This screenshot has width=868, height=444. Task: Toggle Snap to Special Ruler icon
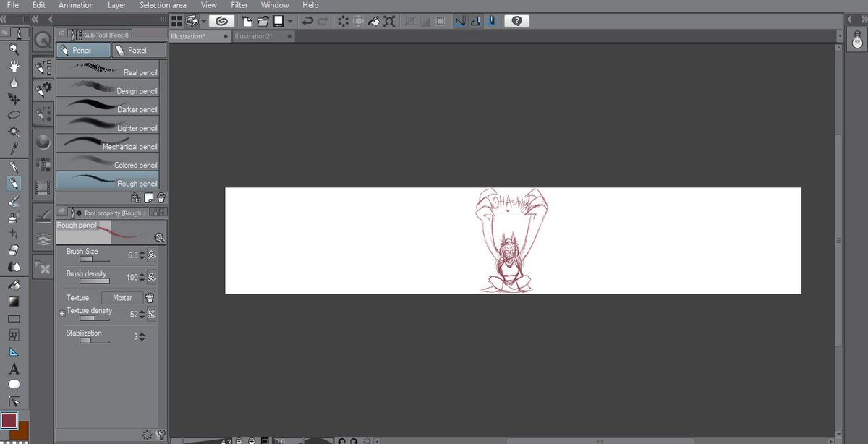475,21
